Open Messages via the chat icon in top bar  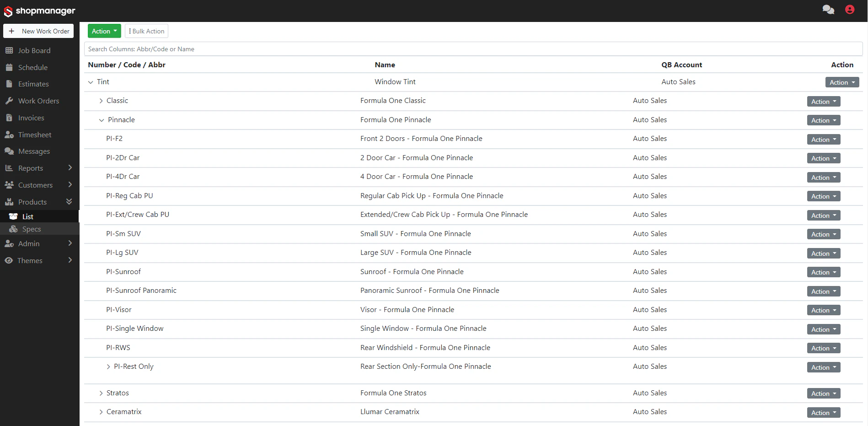point(828,10)
